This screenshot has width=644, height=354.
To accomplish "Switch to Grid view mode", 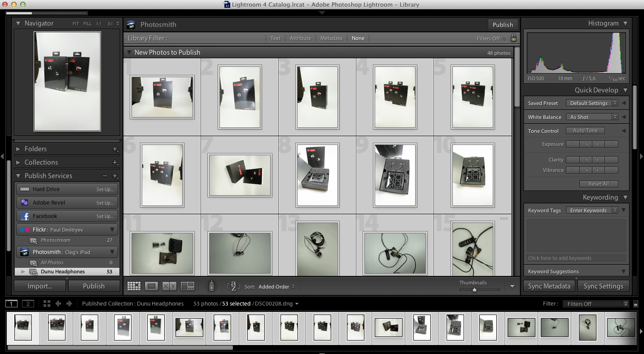I will click(134, 286).
